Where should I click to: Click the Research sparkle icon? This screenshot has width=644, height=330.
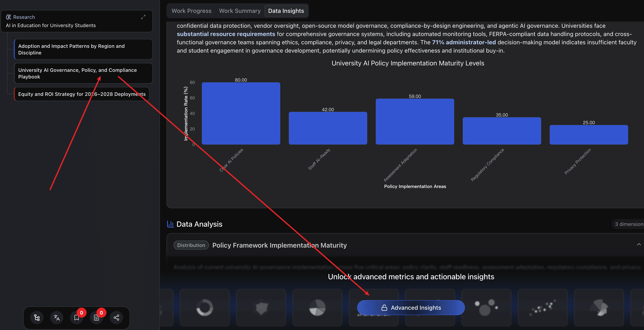pos(8,17)
